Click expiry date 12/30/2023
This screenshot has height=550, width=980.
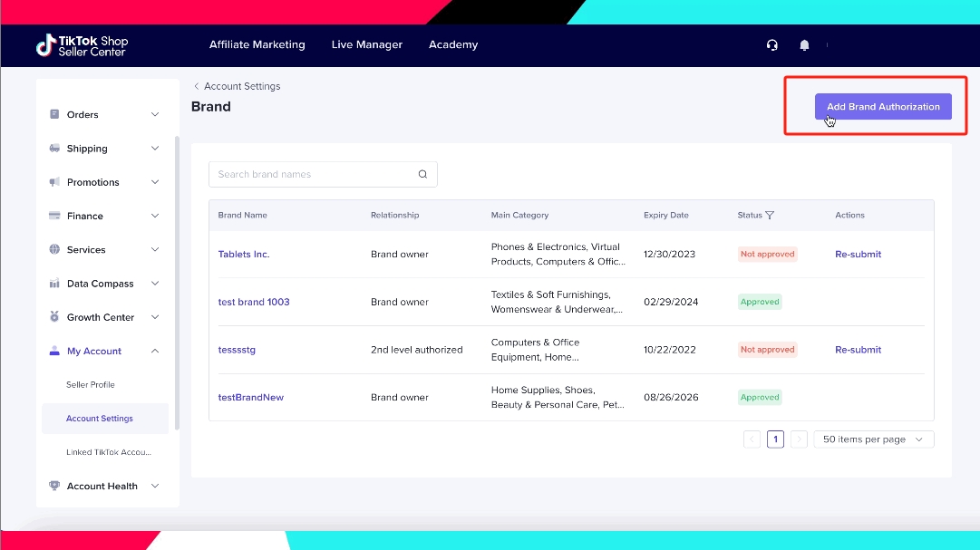pyautogui.click(x=669, y=254)
